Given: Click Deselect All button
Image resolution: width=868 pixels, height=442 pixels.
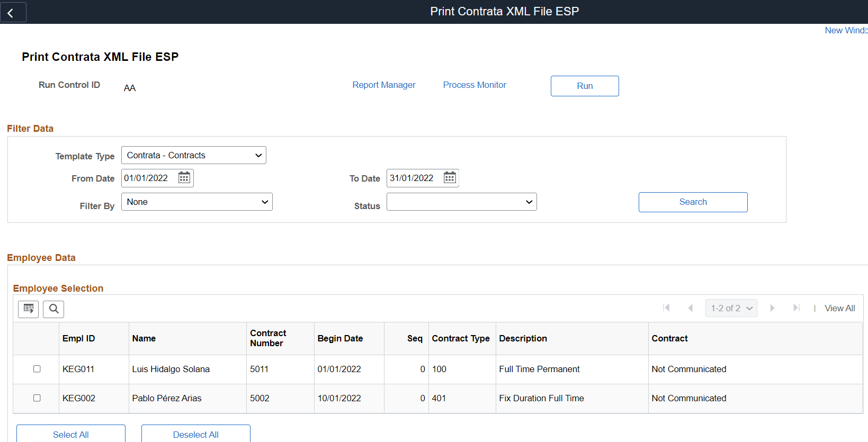Looking at the screenshot, I should pyautogui.click(x=196, y=434).
